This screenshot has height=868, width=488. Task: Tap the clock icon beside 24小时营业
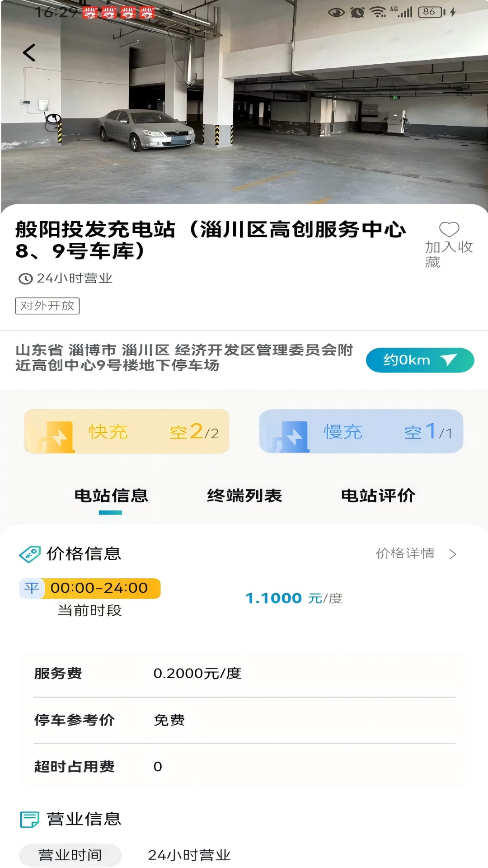click(x=25, y=279)
